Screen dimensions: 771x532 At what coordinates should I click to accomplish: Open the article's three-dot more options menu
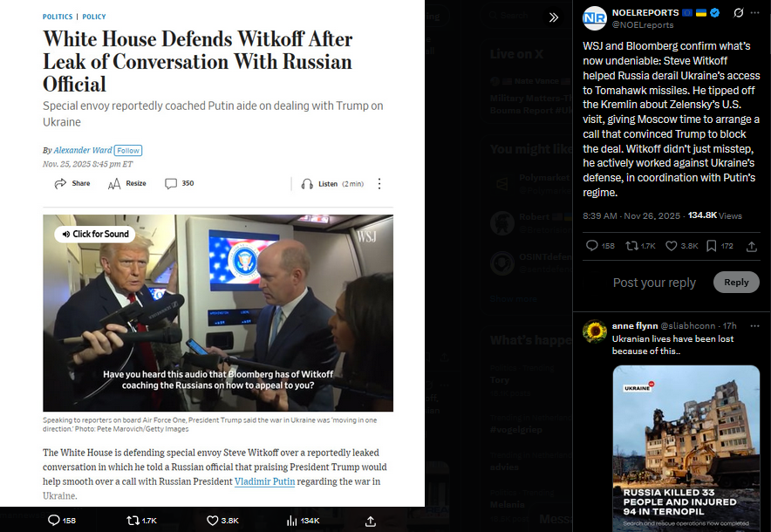tap(379, 184)
